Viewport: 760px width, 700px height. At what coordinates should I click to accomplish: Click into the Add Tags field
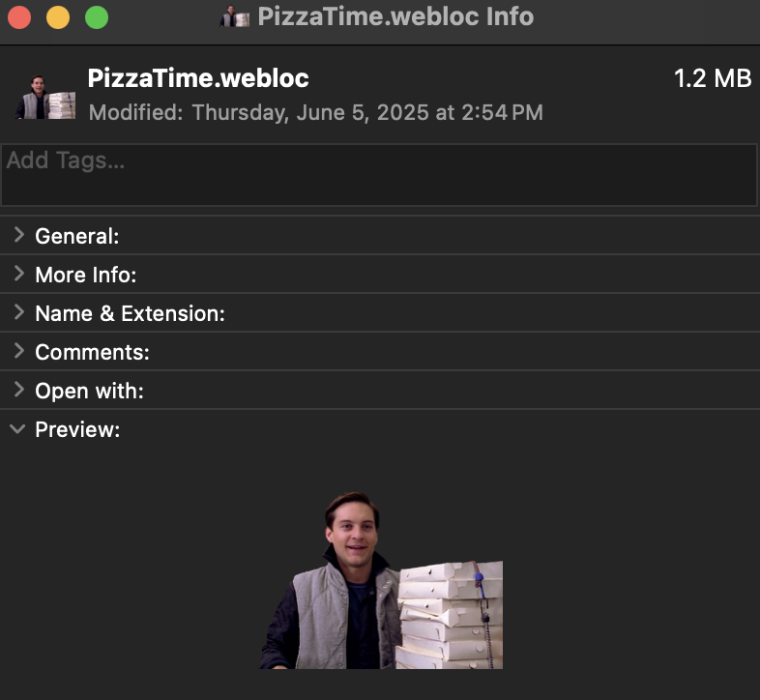click(x=379, y=174)
